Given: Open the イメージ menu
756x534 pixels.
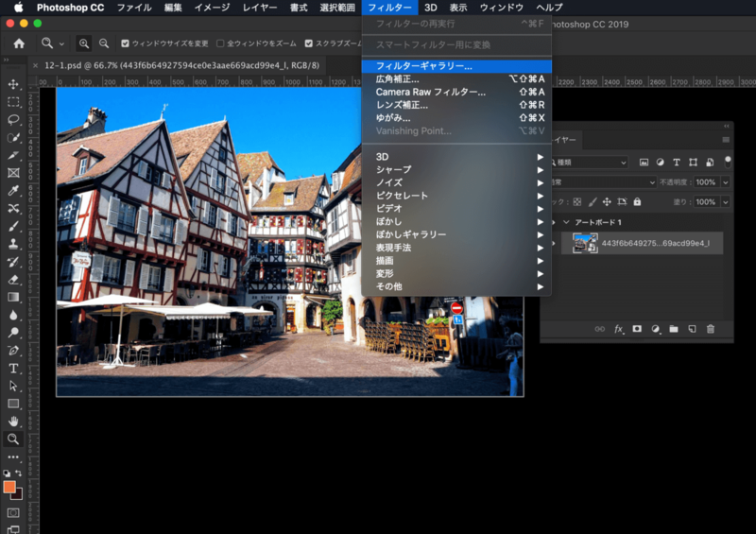Looking at the screenshot, I should pos(212,8).
